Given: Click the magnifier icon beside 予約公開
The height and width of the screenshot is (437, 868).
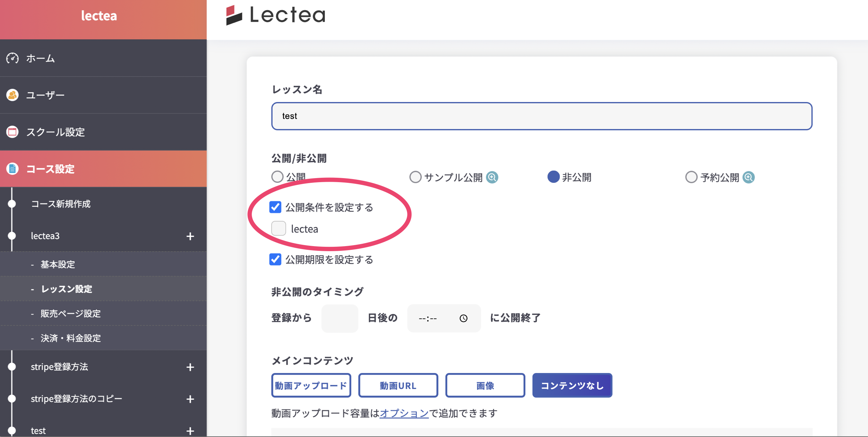Looking at the screenshot, I should coord(748,177).
